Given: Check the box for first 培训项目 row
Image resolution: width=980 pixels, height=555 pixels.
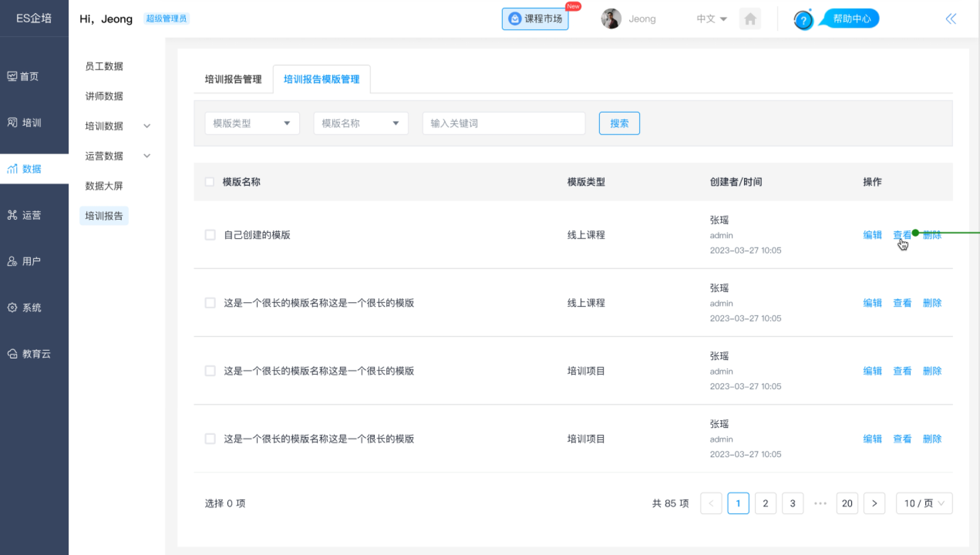Looking at the screenshot, I should 210,371.
